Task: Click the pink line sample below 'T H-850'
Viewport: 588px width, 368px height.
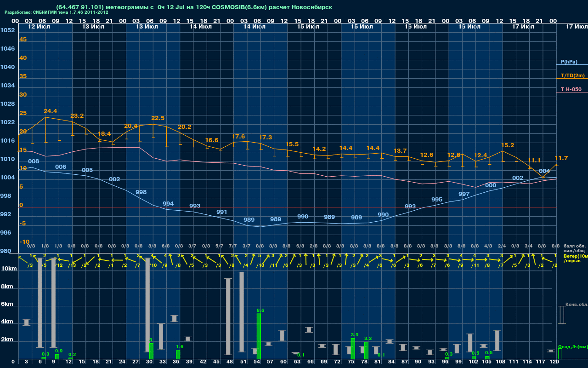Action: (572, 92)
